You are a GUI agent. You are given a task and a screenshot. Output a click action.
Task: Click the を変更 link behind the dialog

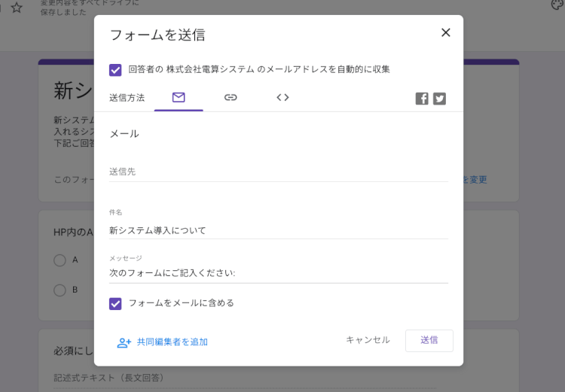pyautogui.click(x=475, y=180)
